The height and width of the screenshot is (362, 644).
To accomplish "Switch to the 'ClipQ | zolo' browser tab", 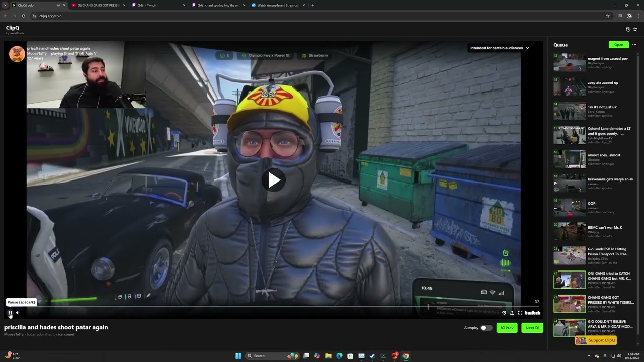I will pos(39,5).
